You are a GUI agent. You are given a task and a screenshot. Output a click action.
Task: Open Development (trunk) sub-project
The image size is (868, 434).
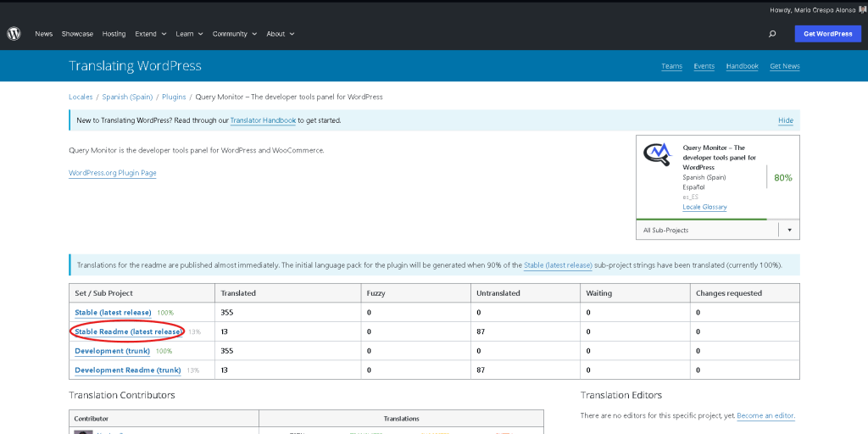pyautogui.click(x=114, y=351)
